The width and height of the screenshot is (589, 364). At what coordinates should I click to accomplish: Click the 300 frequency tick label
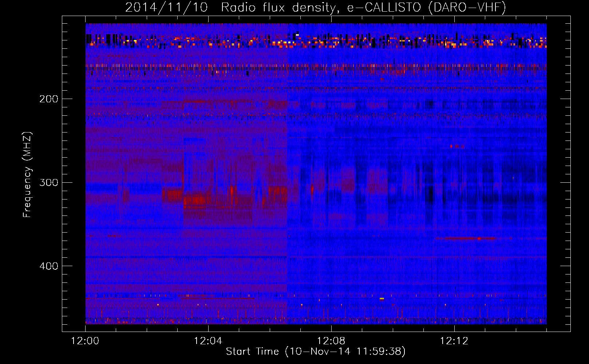click(x=49, y=182)
